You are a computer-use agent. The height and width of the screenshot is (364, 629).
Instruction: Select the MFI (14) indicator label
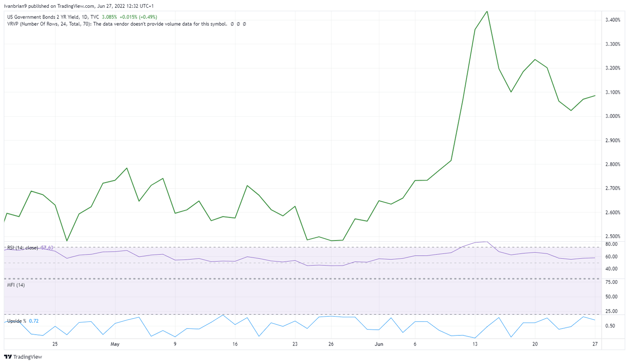point(16,285)
